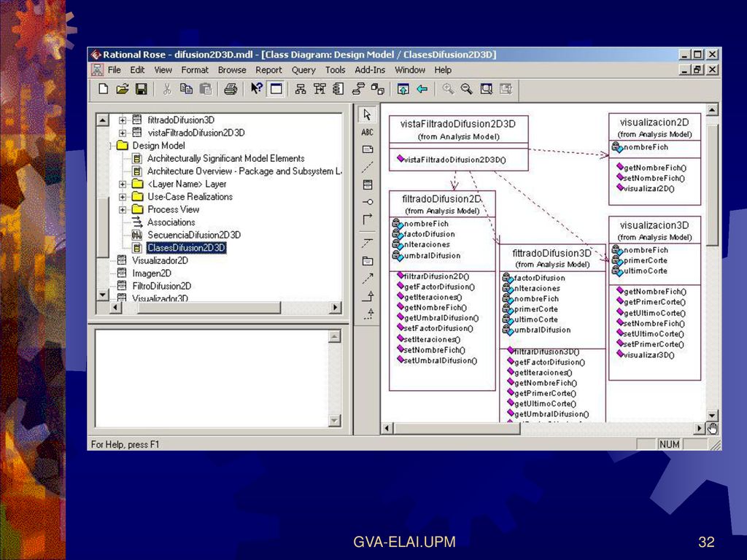
Task: Expand the Process View folder
Action: (x=123, y=209)
